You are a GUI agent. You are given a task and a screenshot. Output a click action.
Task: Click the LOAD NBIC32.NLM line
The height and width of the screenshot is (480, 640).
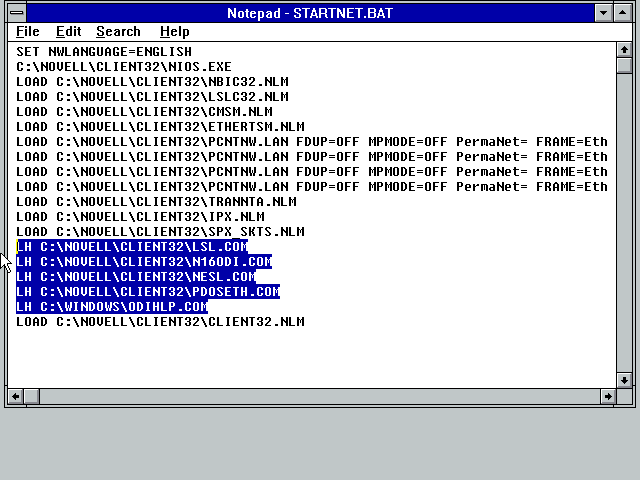point(152,82)
